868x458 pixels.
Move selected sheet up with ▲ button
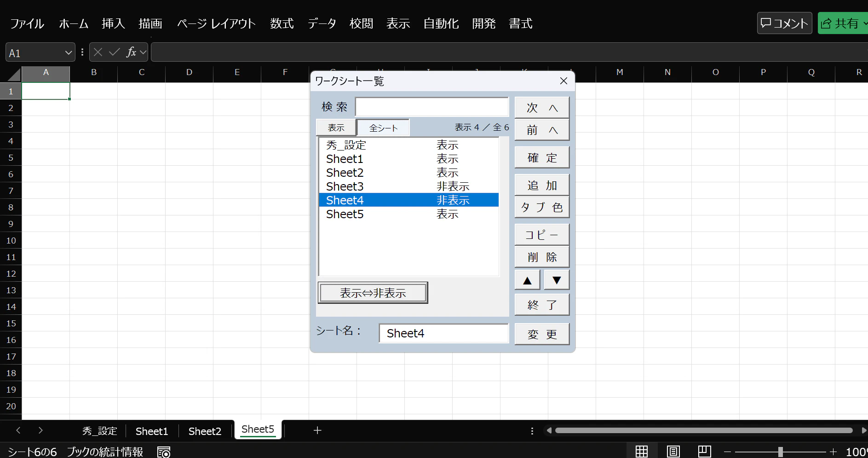click(x=527, y=280)
